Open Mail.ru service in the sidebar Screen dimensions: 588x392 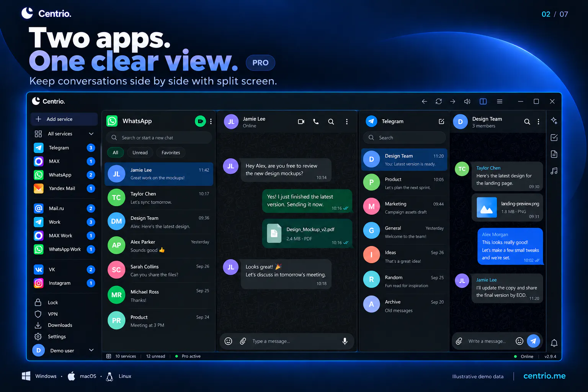64,208
